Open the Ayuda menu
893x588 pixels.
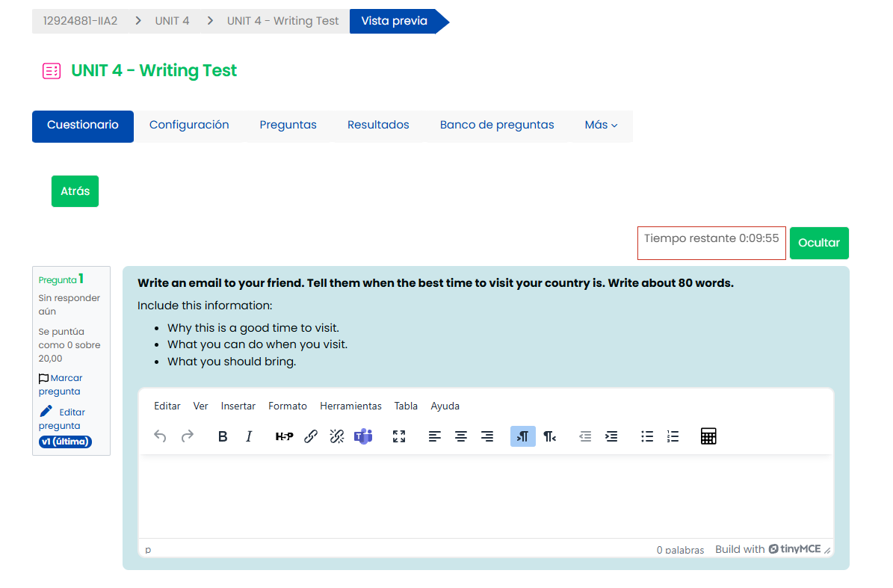point(445,406)
